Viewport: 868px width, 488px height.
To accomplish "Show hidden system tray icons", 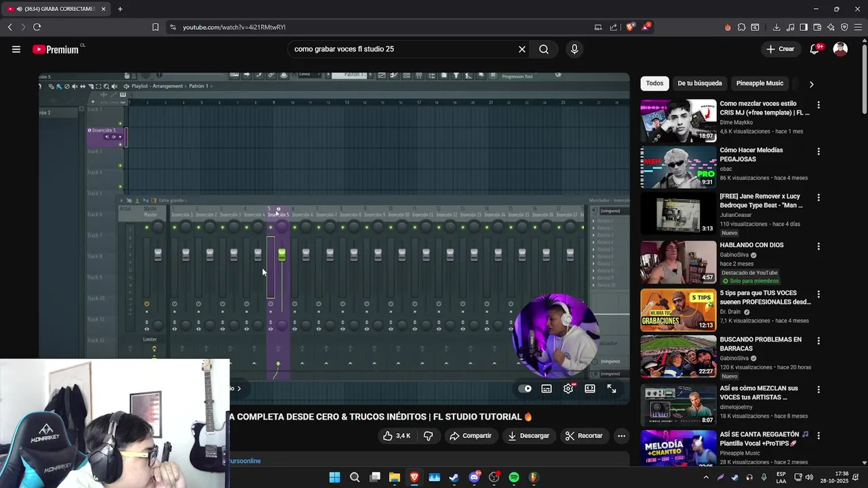I will [x=705, y=477].
